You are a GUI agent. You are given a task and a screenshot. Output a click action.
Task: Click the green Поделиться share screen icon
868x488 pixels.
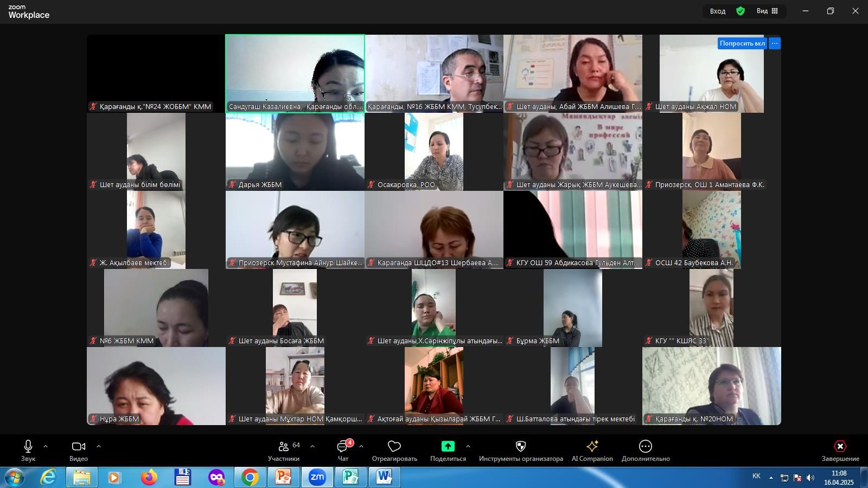pos(448,446)
